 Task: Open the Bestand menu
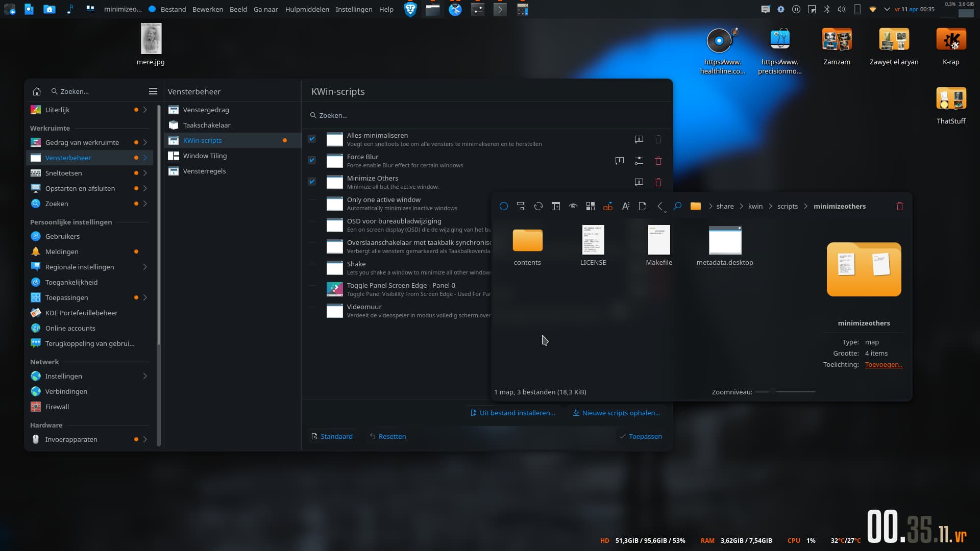(x=173, y=9)
